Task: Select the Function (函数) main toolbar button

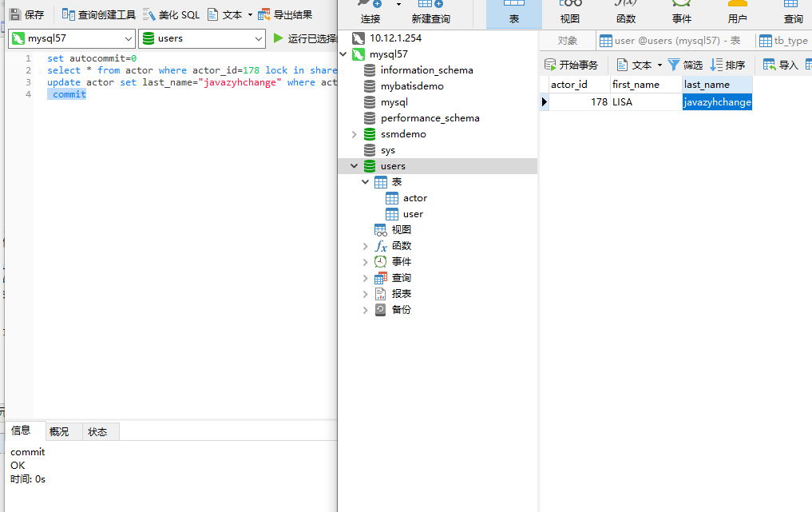Action: [626, 13]
